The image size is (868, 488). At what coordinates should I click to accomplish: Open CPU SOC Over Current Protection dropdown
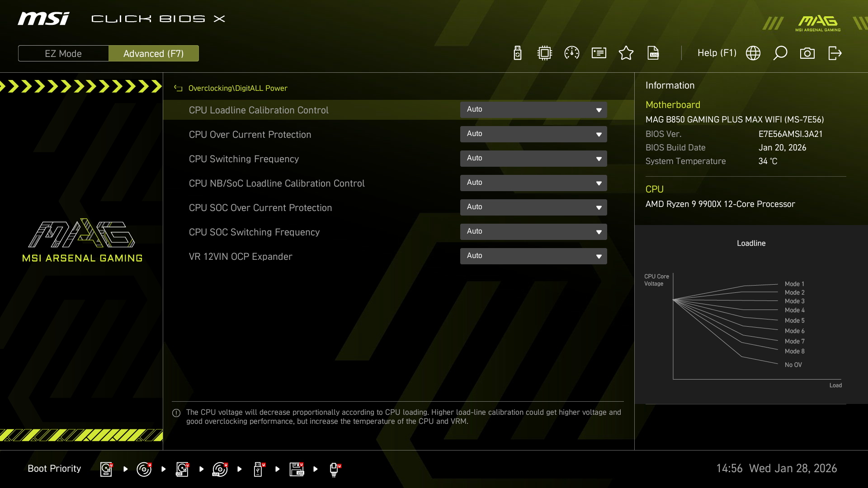point(533,207)
